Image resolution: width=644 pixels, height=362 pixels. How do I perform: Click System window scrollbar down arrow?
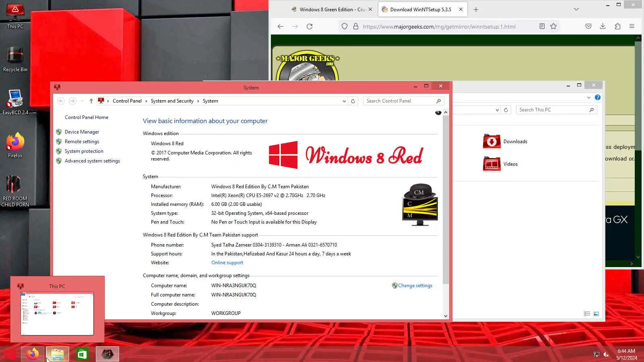[446, 316]
